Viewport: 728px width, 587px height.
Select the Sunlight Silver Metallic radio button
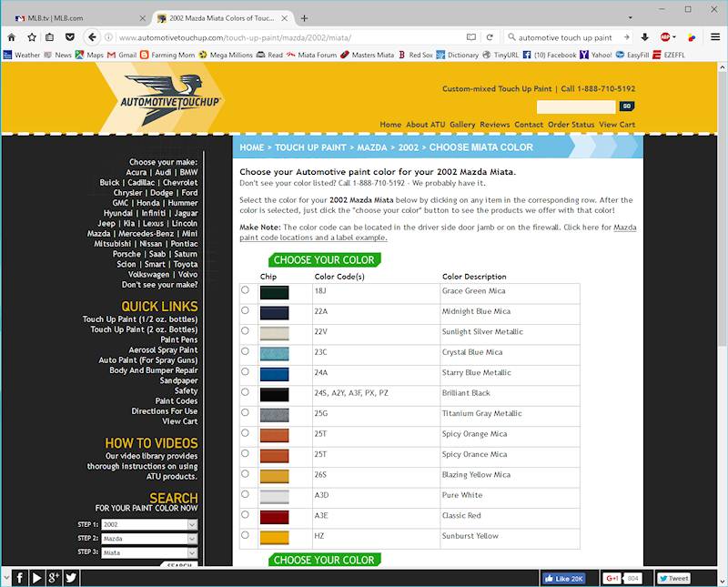(245, 330)
